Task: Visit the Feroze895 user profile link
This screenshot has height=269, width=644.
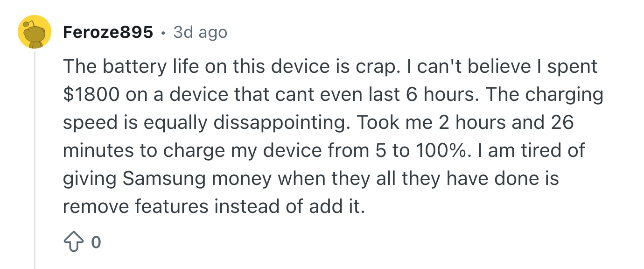Action: 108,32
